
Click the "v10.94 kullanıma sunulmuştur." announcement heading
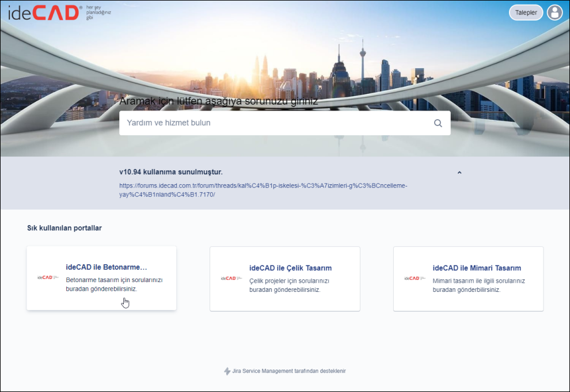click(x=170, y=172)
